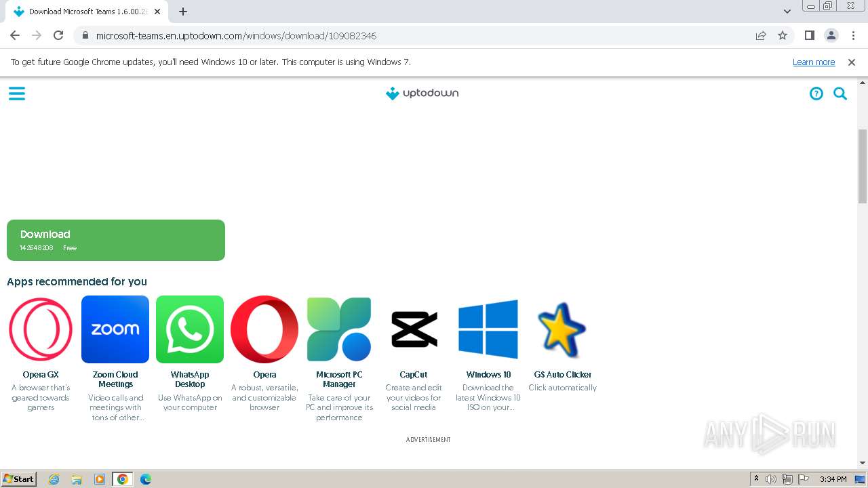Viewport: 868px width, 488px height.
Task: Close the Download Microsoft Teams tab
Action: [157, 12]
